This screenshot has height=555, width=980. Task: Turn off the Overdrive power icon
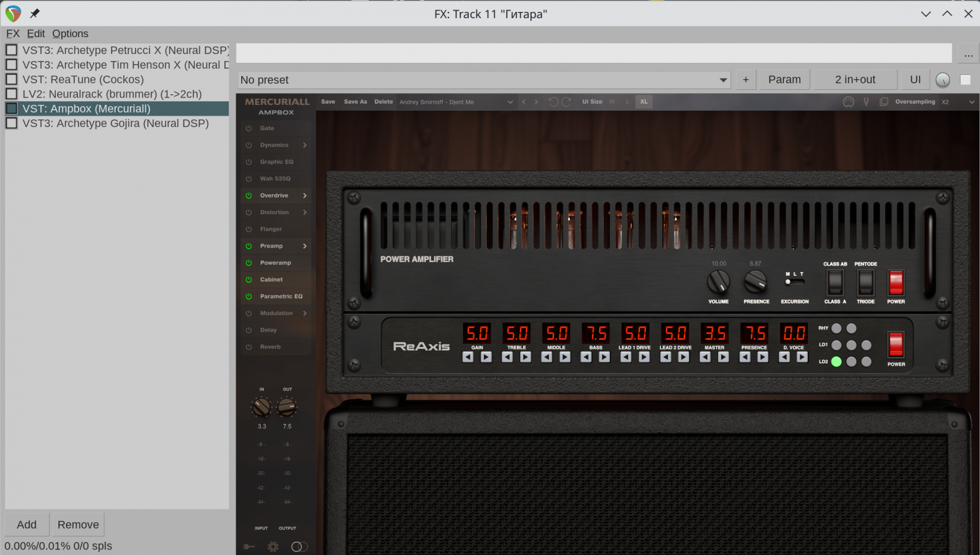[249, 195]
